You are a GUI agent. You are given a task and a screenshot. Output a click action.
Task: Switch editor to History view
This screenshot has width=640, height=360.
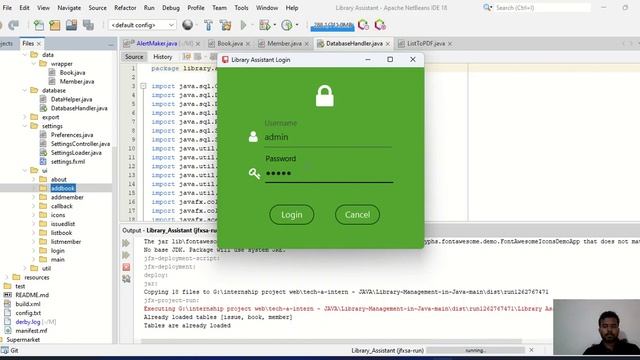coord(162,57)
